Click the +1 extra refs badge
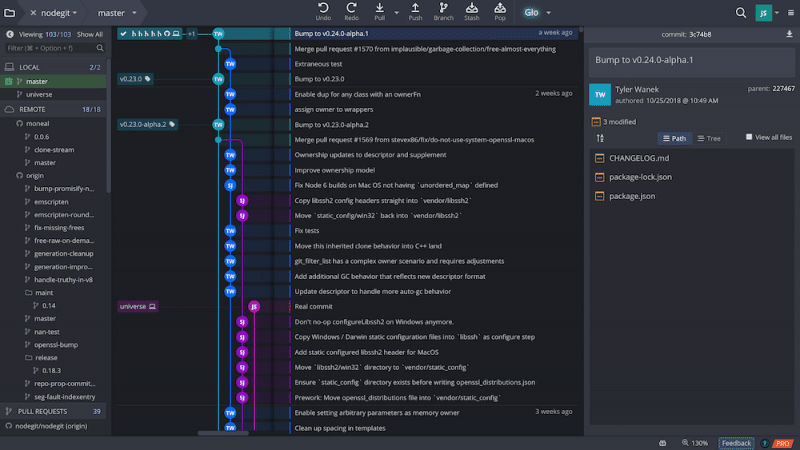800x450 pixels. 191,34
